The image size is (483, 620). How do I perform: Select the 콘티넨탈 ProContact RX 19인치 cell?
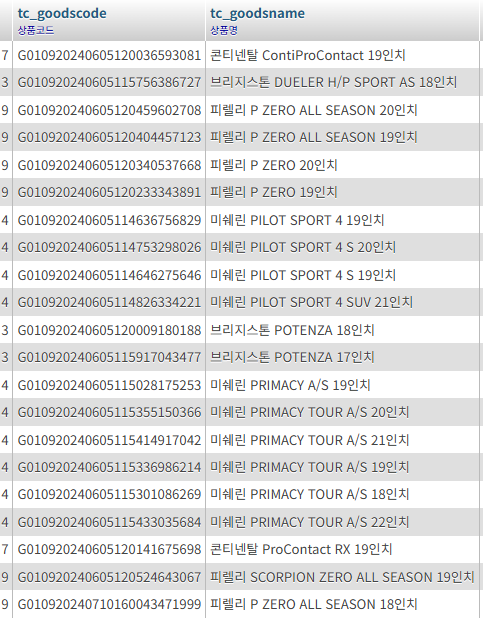pos(342,549)
